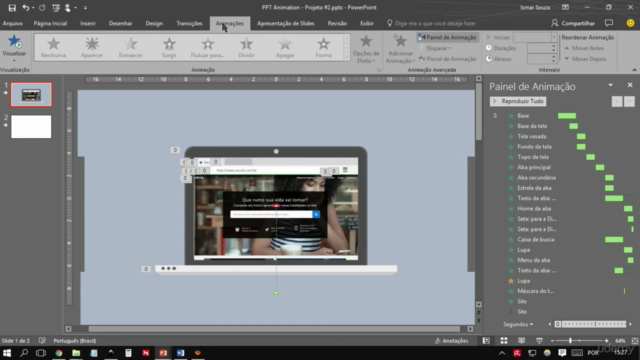Open the Transições tab
Image resolution: width=640 pixels, height=360 pixels.
(x=189, y=23)
